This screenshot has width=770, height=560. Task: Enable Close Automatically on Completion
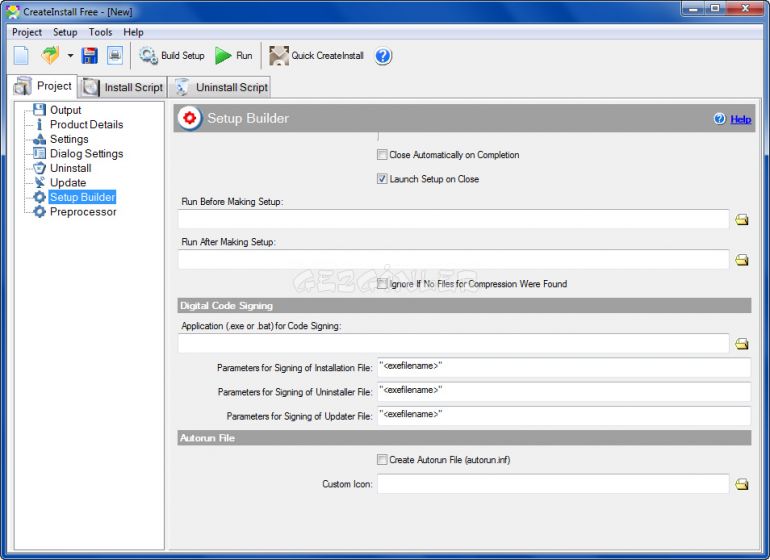pyautogui.click(x=382, y=155)
